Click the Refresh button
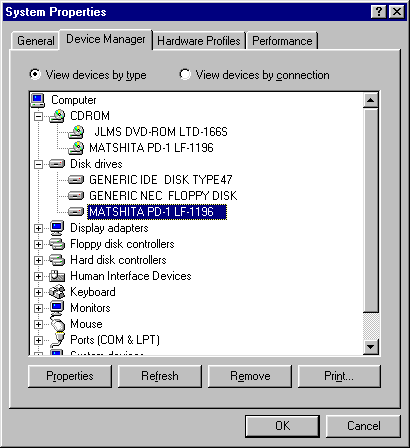The image size is (410, 448). 160,376
